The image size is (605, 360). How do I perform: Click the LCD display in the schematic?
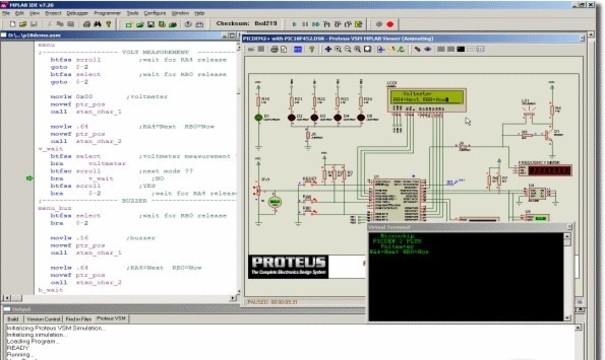coord(427,100)
